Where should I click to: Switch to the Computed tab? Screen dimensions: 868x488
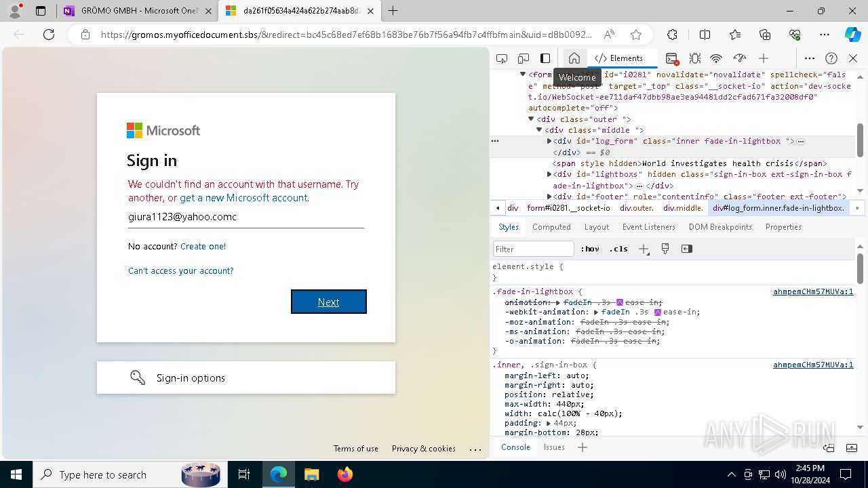551,227
